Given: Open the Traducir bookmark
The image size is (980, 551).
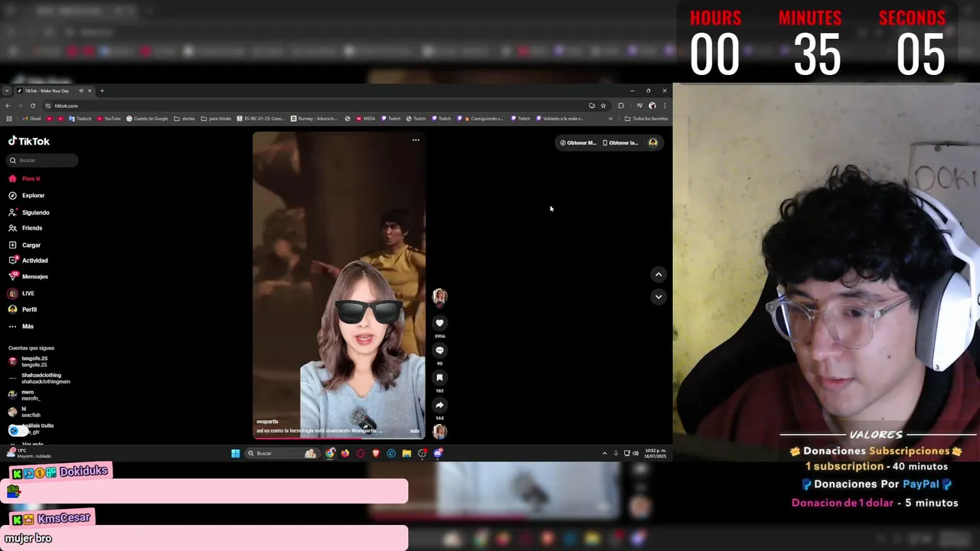Looking at the screenshot, I should tap(80, 119).
